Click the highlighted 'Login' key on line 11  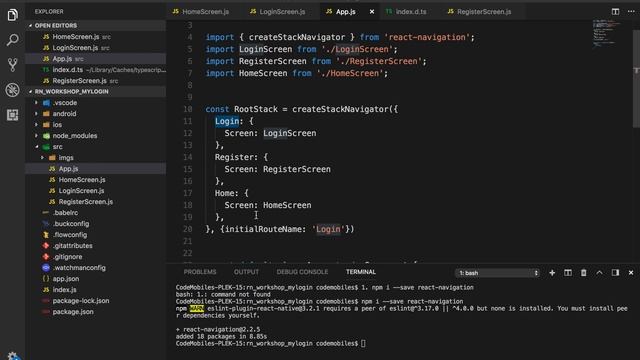point(227,121)
